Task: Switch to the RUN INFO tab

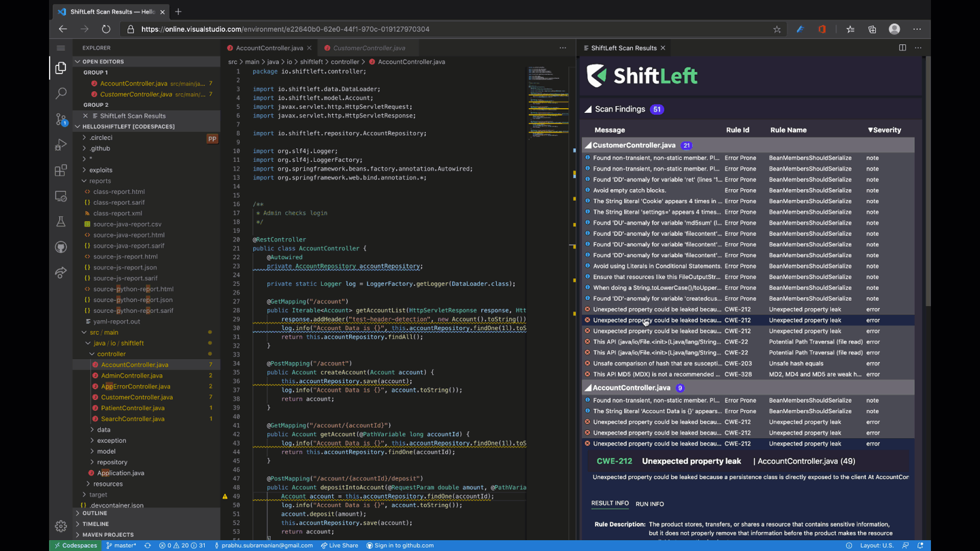Action: pyautogui.click(x=649, y=504)
